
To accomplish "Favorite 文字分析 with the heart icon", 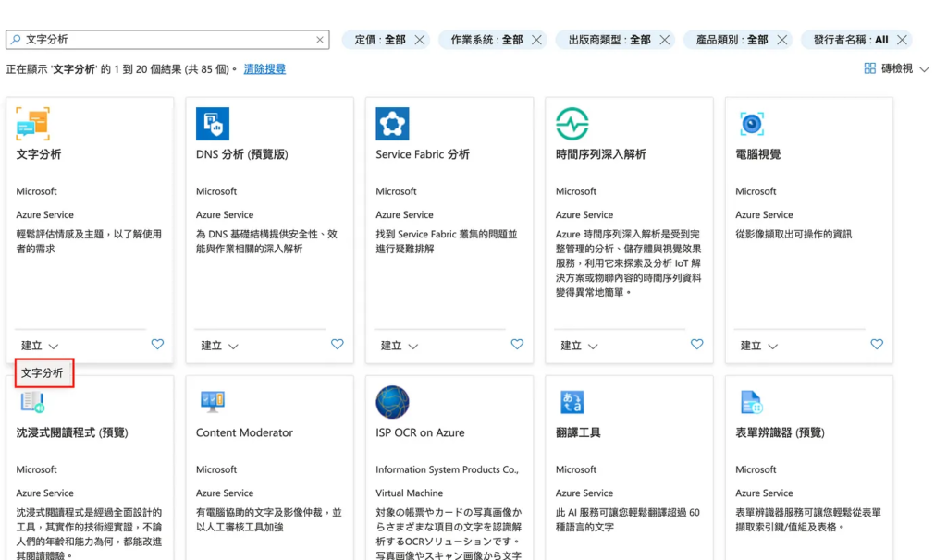I will tap(157, 344).
